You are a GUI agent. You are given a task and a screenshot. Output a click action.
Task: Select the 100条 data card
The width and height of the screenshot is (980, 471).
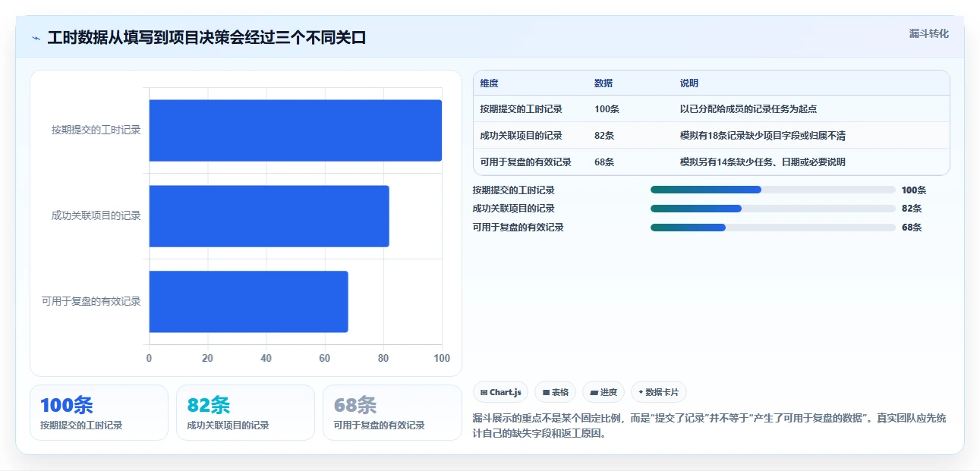click(99, 413)
